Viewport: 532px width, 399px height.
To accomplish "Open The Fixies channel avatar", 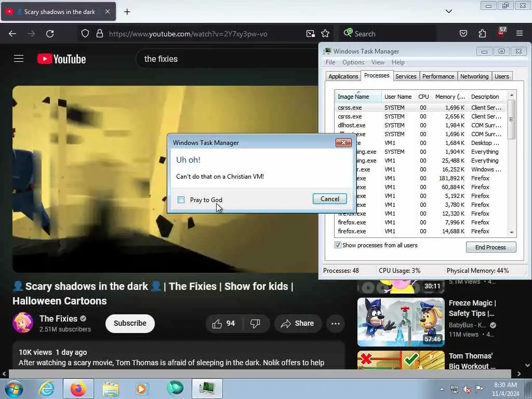I will pos(23,323).
